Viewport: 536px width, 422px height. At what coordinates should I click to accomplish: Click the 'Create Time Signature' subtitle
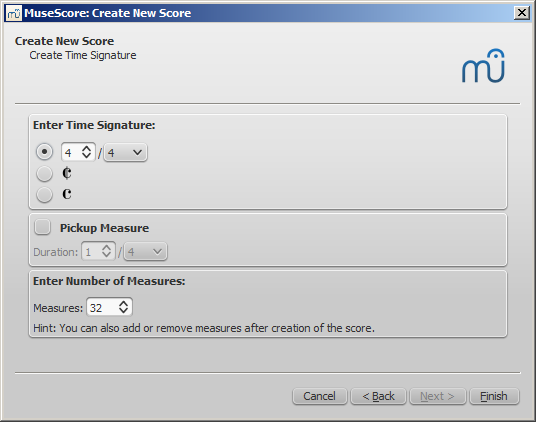(x=83, y=55)
